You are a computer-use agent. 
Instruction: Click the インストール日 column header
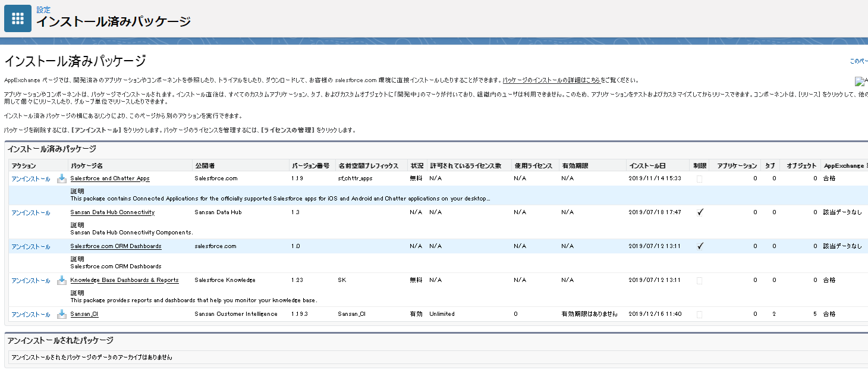647,165
